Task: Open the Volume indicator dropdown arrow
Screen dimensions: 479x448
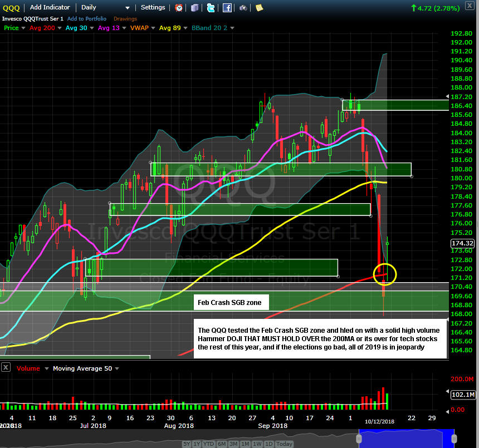Action: coord(47,368)
